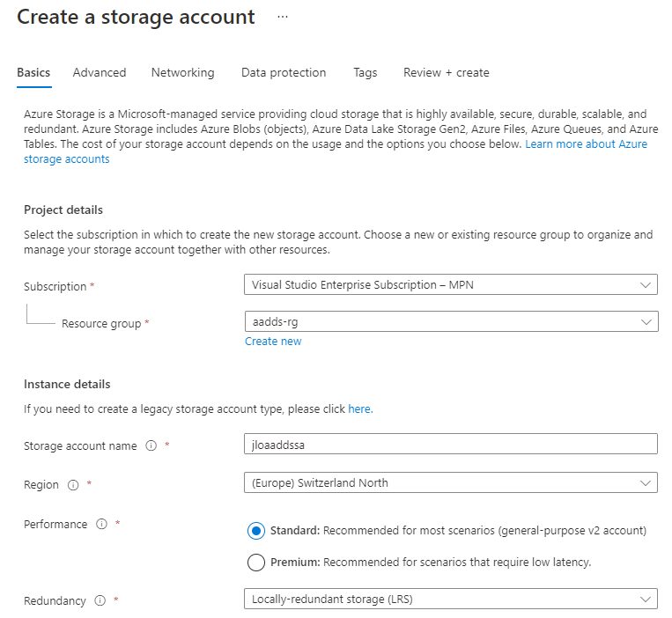Switch to the Review + create tab
Image resolution: width=672 pixels, height=618 pixels.
447,73
